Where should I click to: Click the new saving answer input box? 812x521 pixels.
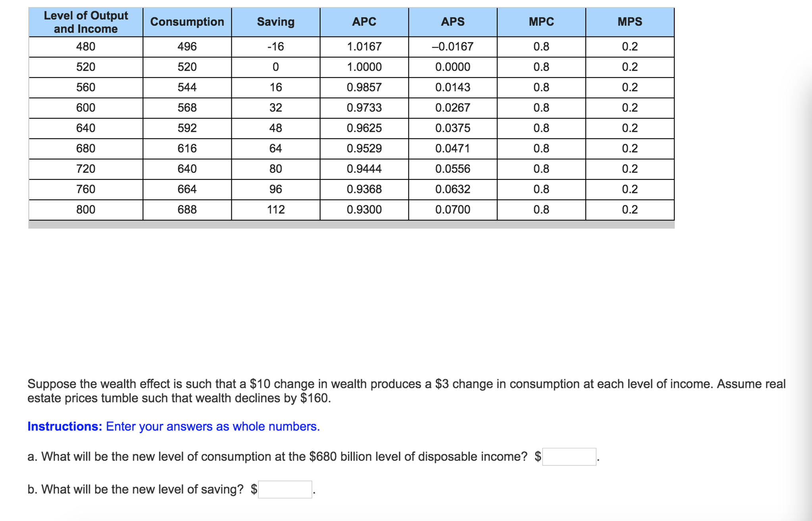point(285,489)
